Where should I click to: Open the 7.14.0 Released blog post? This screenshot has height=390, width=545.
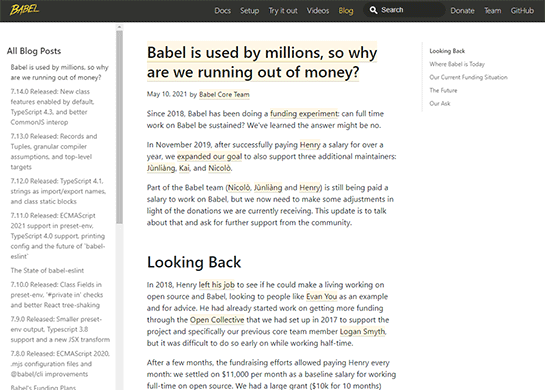[52, 107]
